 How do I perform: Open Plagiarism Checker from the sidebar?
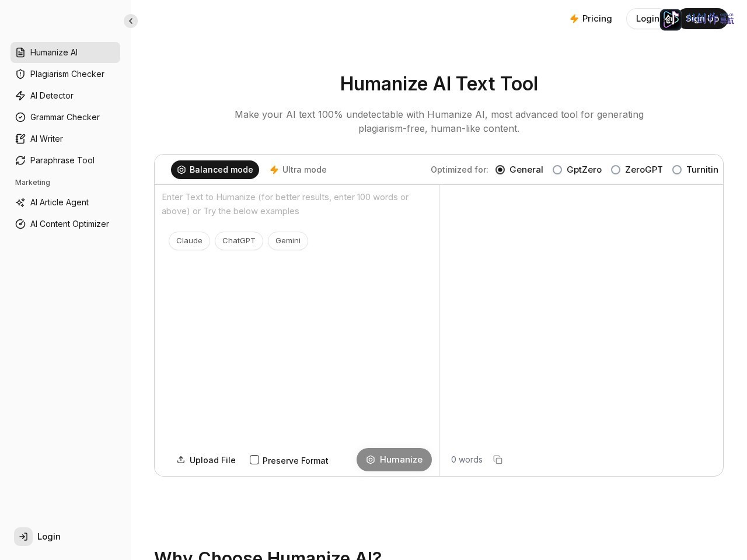point(65,74)
